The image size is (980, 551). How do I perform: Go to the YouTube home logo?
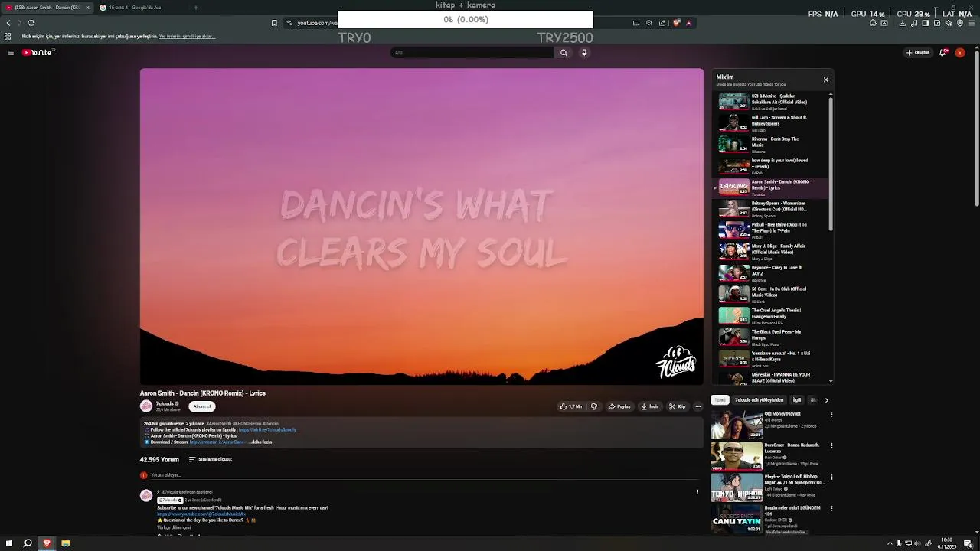pyautogui.click(x=37, y=53)
